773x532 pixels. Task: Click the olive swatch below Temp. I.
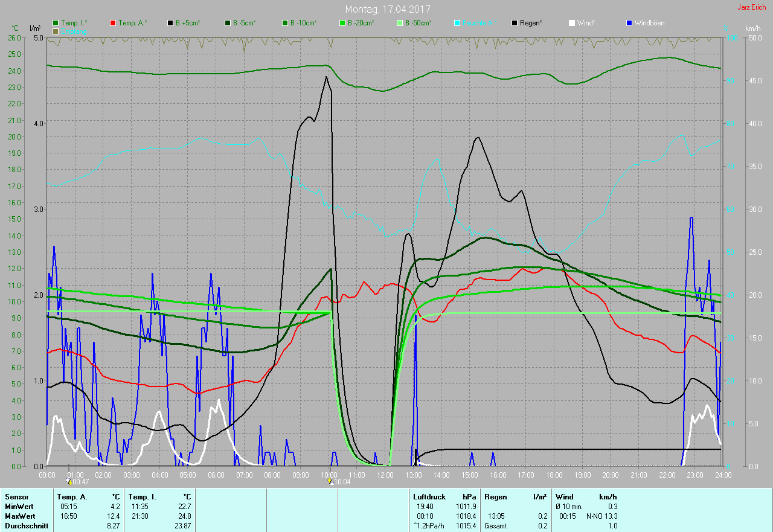56,31
